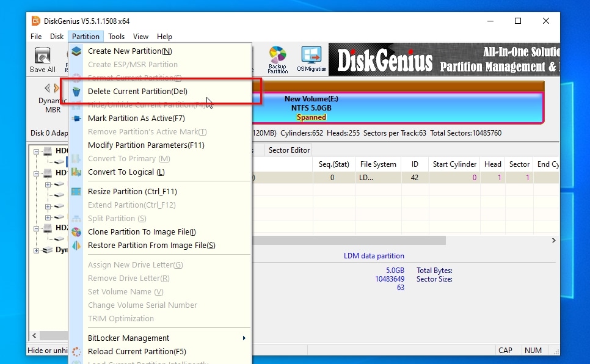Switch to the Sector Editor tab
590x364 pixels.
289,150
